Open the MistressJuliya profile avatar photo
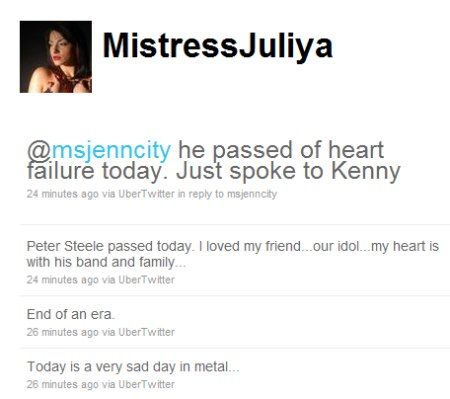Screen dimensions: 450x399 56,57
